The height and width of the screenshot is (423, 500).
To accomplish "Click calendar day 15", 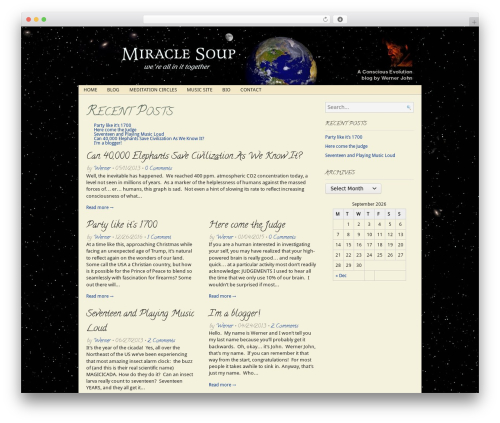I will [x=348, y=245].
